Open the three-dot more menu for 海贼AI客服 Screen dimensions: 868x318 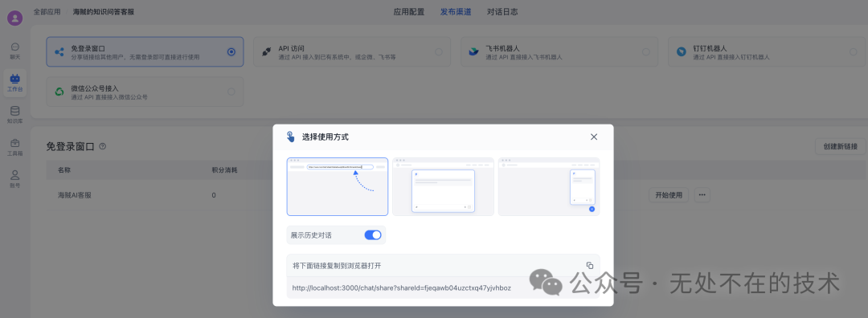[x=702, y=195]
